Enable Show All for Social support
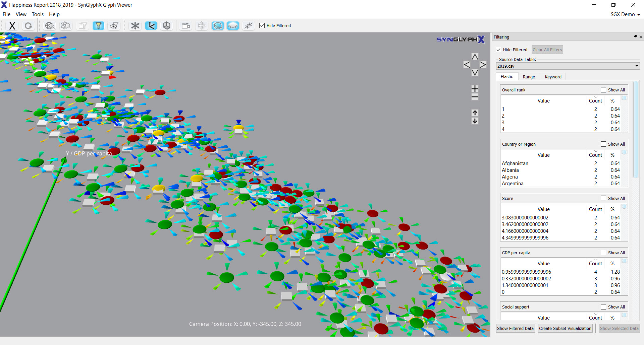 (603, 307)
